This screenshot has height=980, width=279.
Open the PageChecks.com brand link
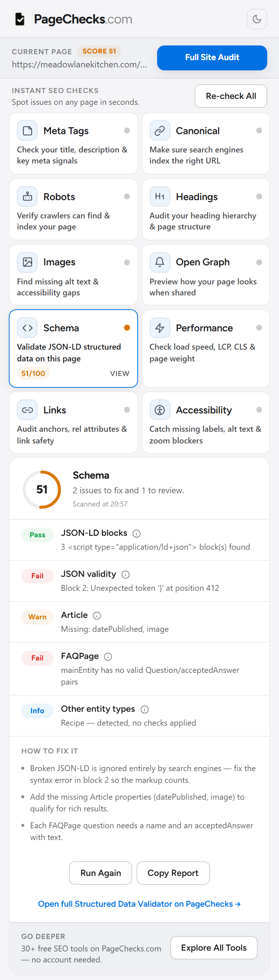click(x=83, y=19)
